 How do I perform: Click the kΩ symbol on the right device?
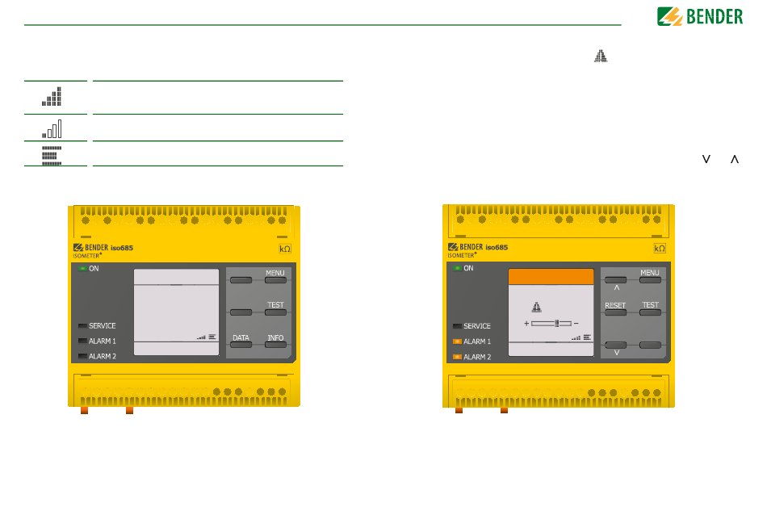click(660, 249)
